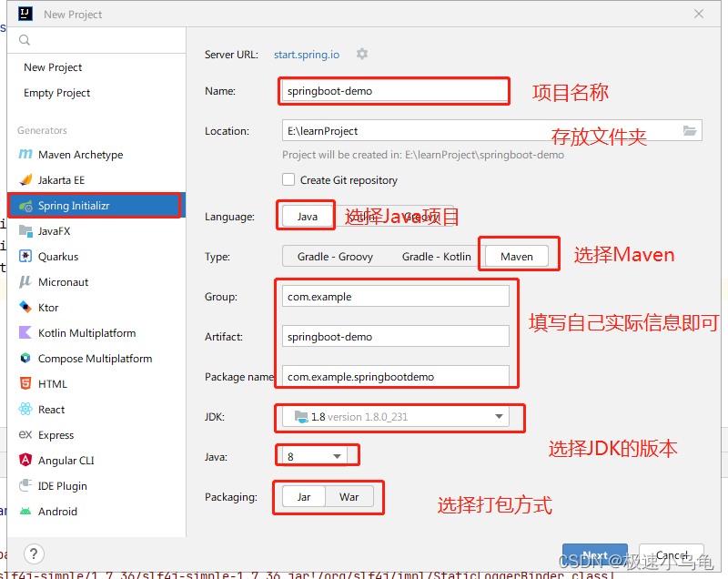This screenshot has width=728, height=579.
Task: Click the Jakarta EE sailboat icon
Action: coord(25,179)
